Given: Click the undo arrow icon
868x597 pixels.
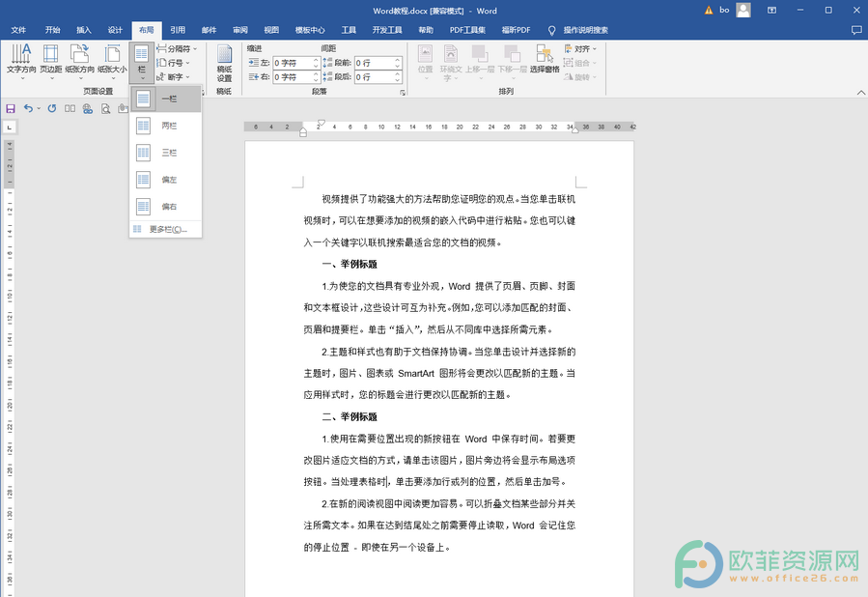Looking at the screenshot, I should [x=28, y=108].
